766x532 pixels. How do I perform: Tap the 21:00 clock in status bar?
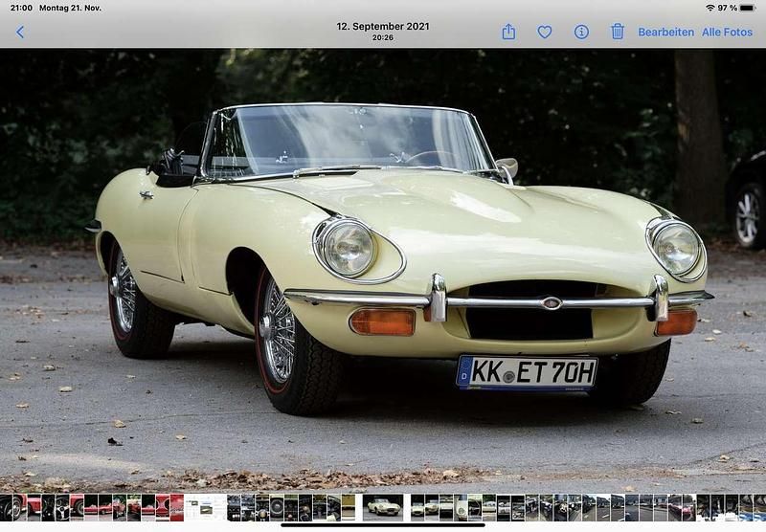click(x=21, y=8)
